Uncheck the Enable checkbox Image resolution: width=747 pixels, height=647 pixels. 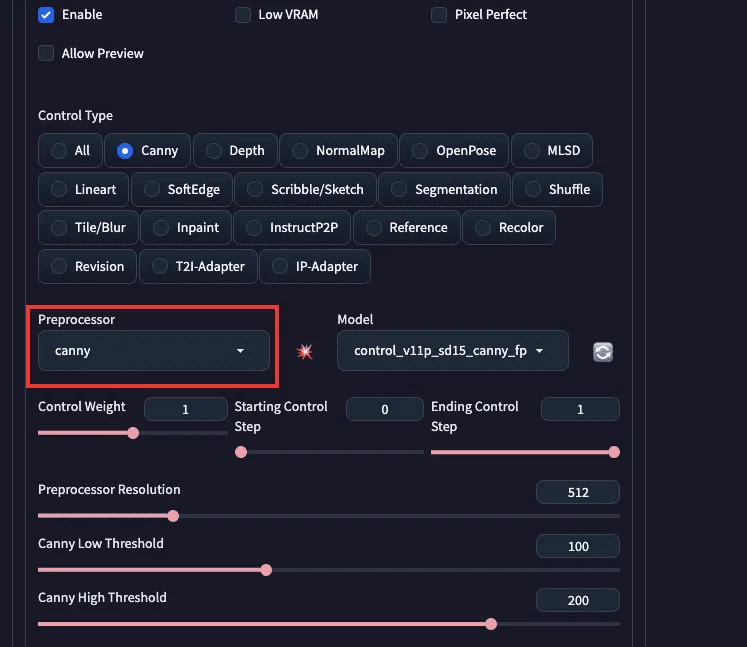pos(46,15)
